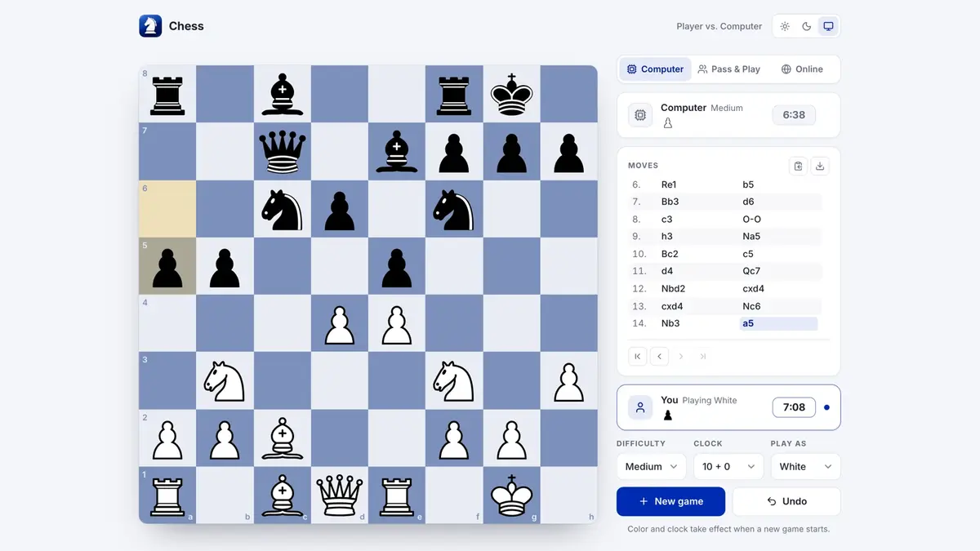Image resolution: width=980 pixels, height=551 pixels.
Task: Select move 14 a5 in list
Action: point(778,323)
